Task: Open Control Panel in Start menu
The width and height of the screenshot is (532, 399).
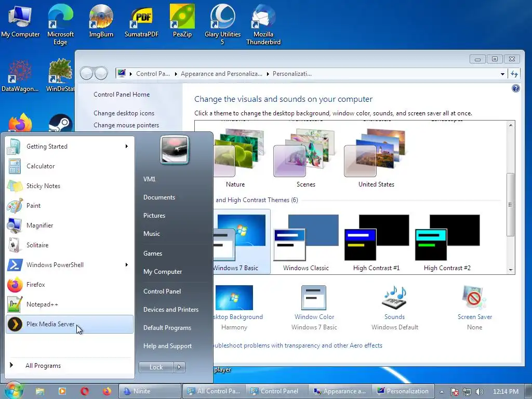Action: tap(162, 291)
